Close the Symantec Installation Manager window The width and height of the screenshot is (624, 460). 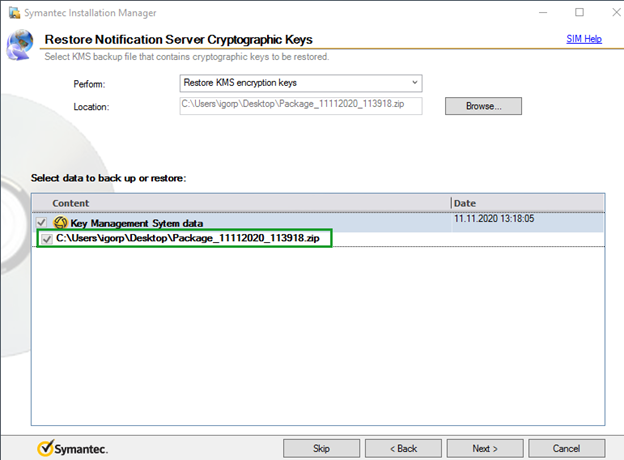(616, 12)
